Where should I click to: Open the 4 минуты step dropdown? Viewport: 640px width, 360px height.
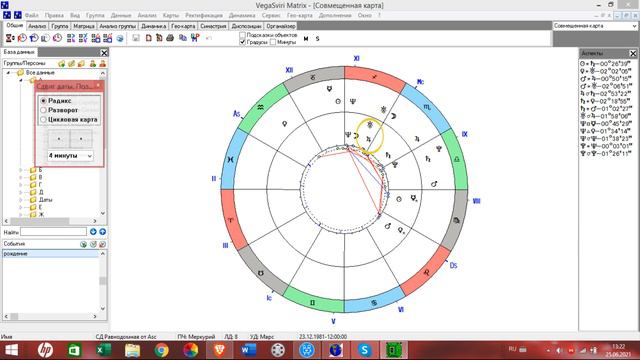(x=70, y=156)
